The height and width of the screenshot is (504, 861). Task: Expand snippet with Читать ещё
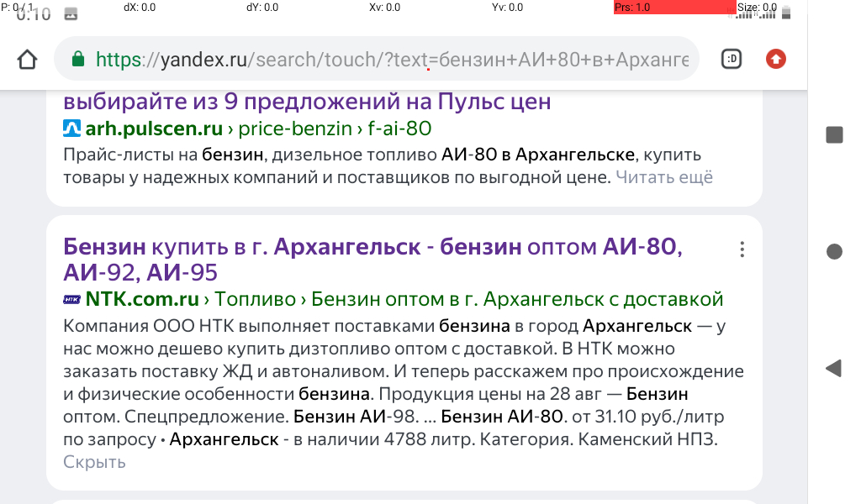(x=664, y=177)
